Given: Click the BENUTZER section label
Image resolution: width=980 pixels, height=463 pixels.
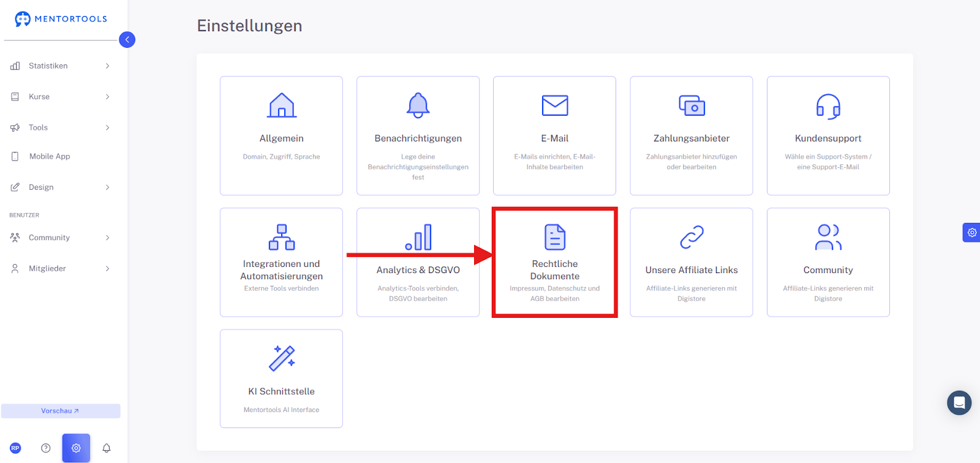Looking at the screenshot, I should pyautogui.click(x=24, y=216).
